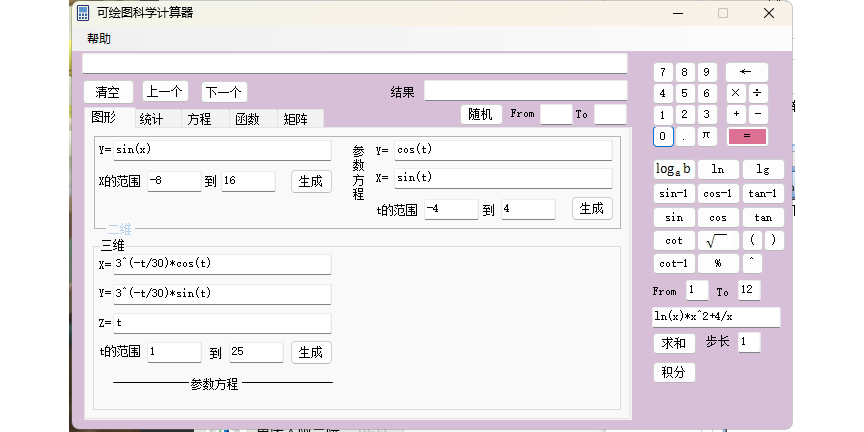This screenshot has width=864, height=432.
Task: Click digit 4 on the keypad
Action: tap(663, 93)
